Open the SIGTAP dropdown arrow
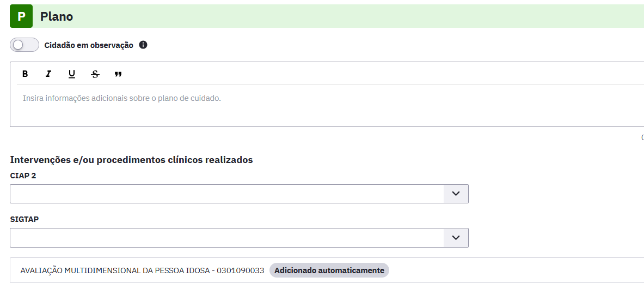644x283 pixels. point(456,238)
